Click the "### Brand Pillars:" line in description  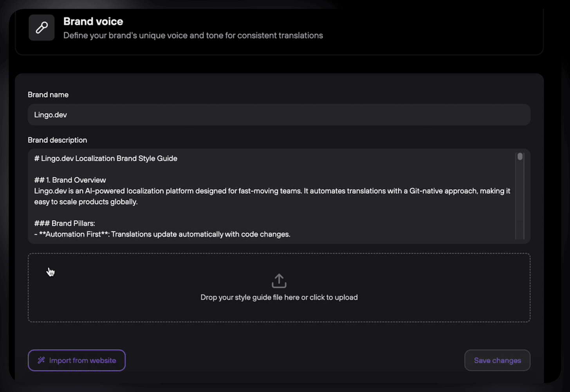[x=65, y=223]
